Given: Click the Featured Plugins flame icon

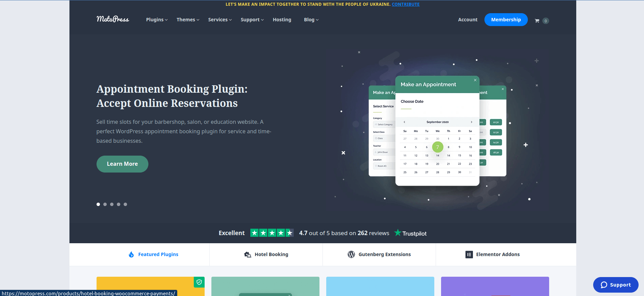Looking at the screenshot, I should pos(131,254).
